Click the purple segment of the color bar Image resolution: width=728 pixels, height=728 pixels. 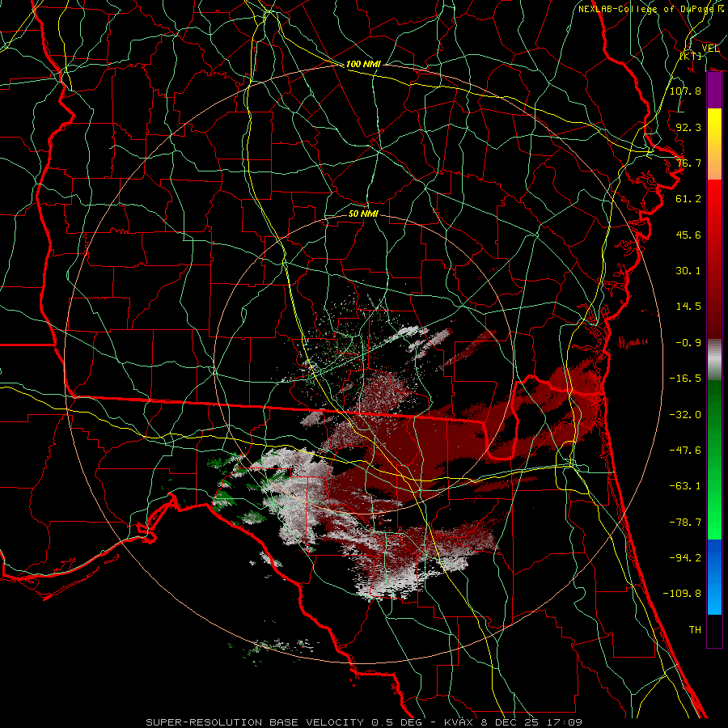[x=714, y=91]
